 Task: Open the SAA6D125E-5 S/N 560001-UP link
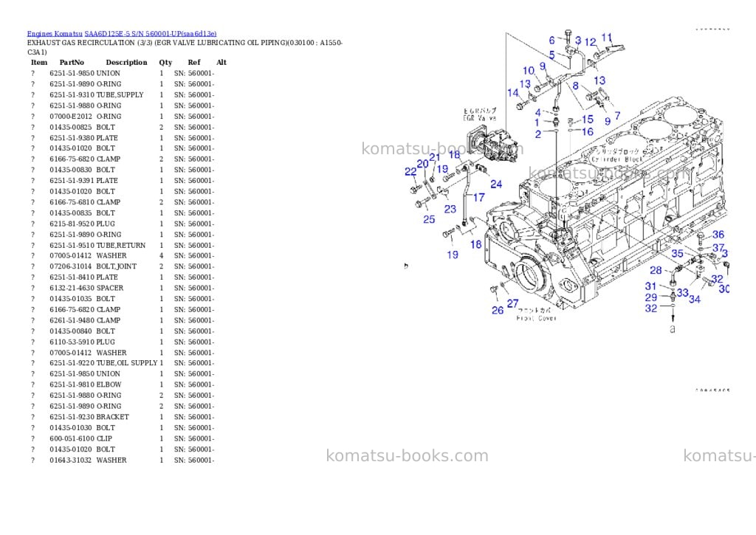tap(151, 34)
